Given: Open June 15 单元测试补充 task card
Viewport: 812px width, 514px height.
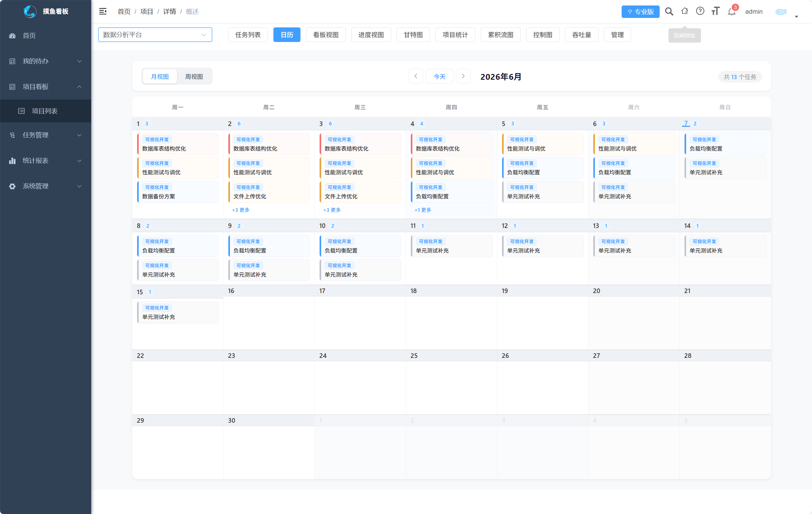Looking at the screenshot, I should tap(178, 313).
